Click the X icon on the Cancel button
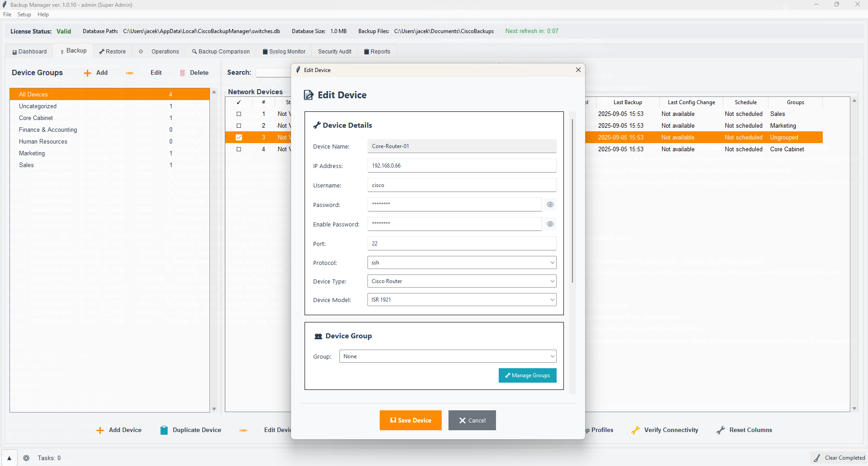The image size is (868, 466). 463,420
